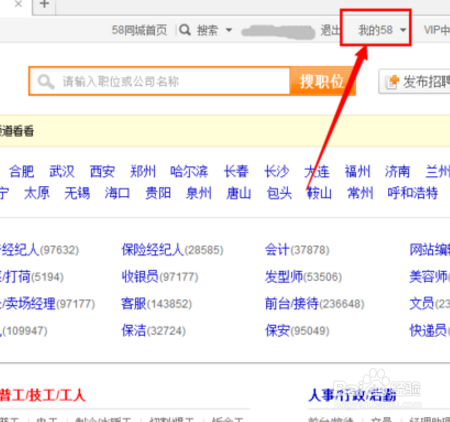Select city 长春
Screen dimensions: 450x422
236,172
